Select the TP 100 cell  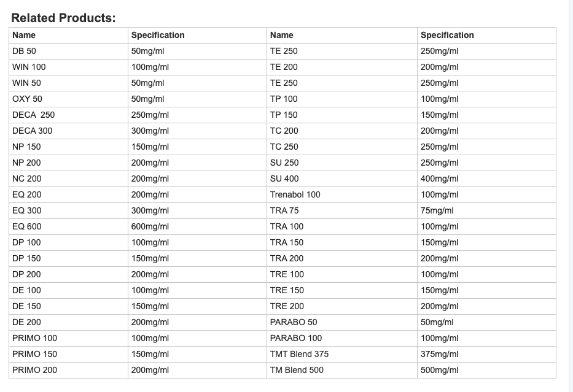[284, 99]
